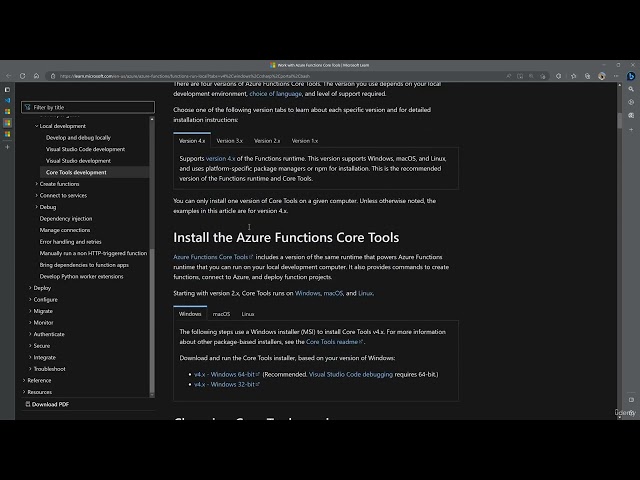640x480 pixels.
Task: Open the tab actions menu icon atop vertical tabs
Action: [7, 89]
